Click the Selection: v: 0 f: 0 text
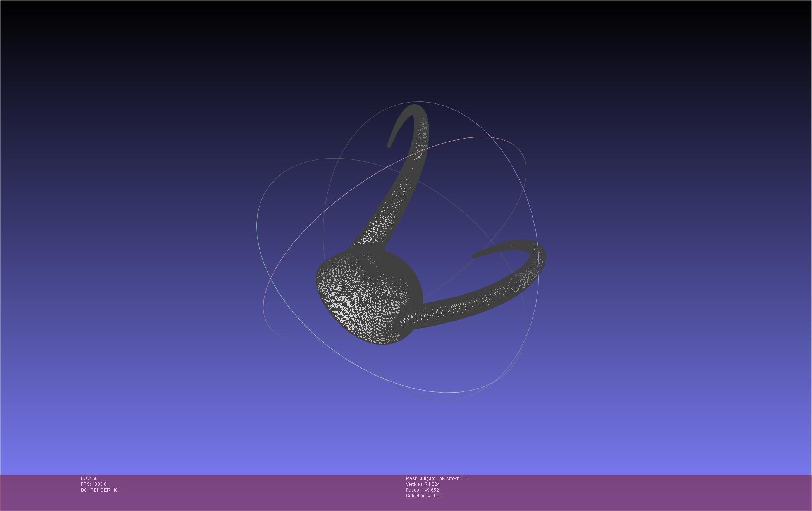 tap(424, 496)
